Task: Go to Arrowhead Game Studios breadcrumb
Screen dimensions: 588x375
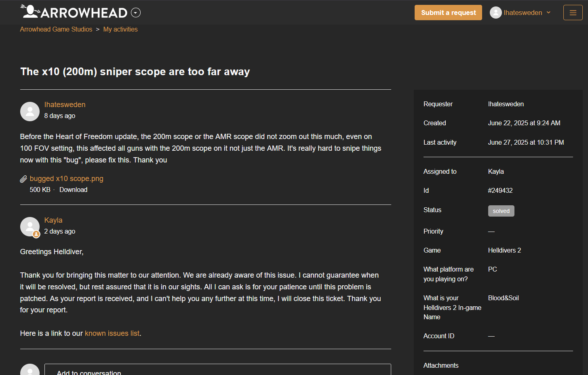Action: [56, 29]
